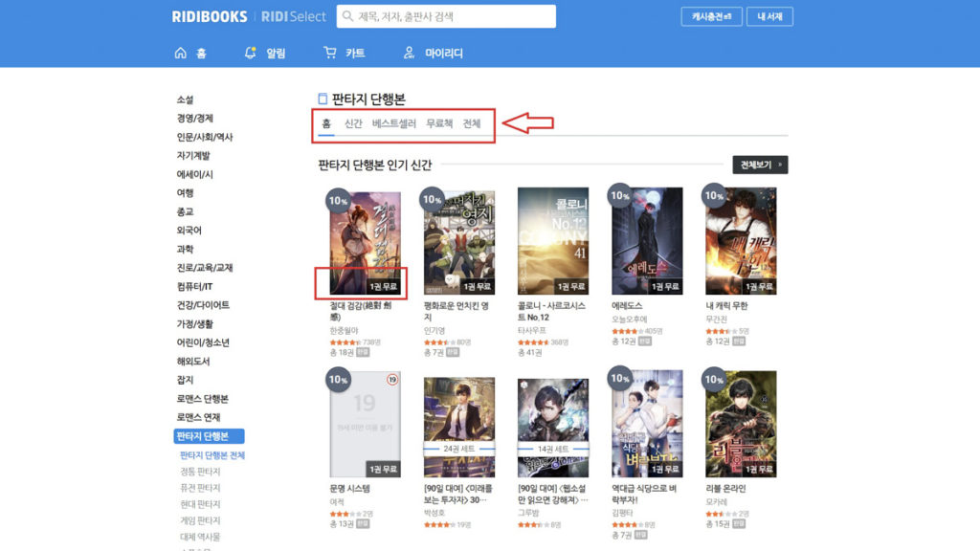Click the magnifier icon in the search box
This screenshot has height=551, width=980.
pos(348,16)
